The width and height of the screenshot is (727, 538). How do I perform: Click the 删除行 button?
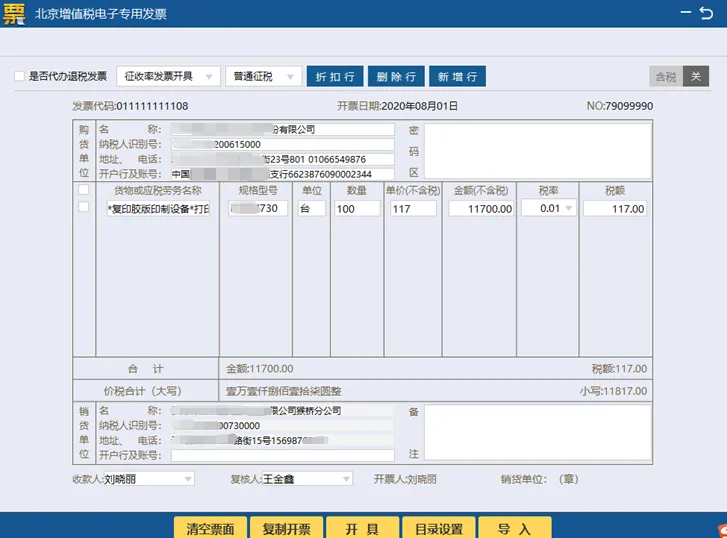(396, 76)
